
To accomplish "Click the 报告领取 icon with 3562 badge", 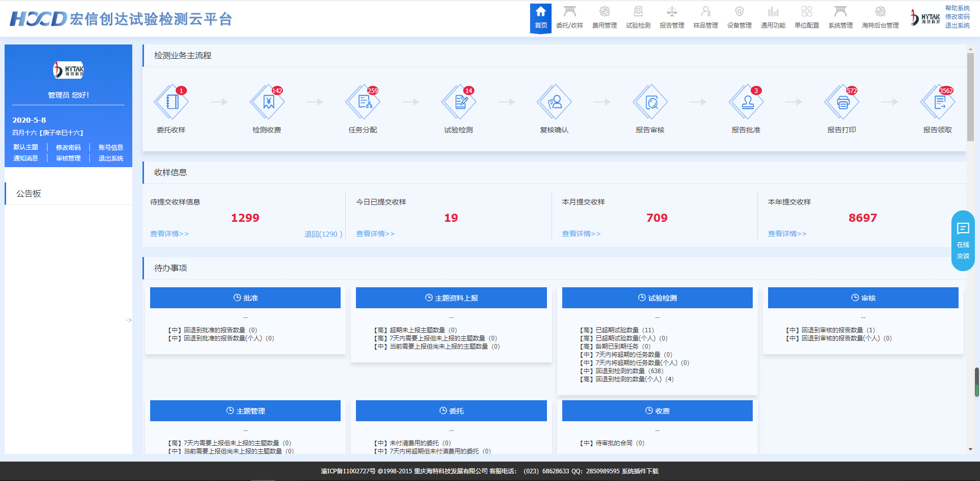I will (x=937, y=102).
